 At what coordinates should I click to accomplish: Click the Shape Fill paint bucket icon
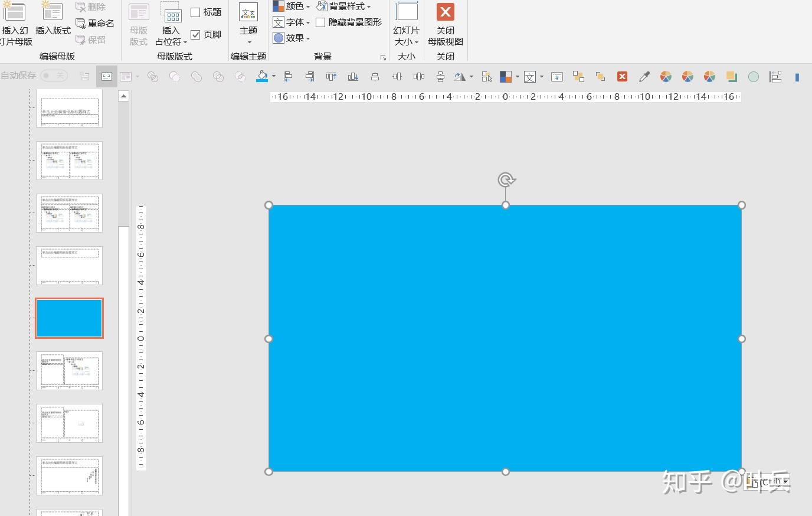click(x=262, y=76)
